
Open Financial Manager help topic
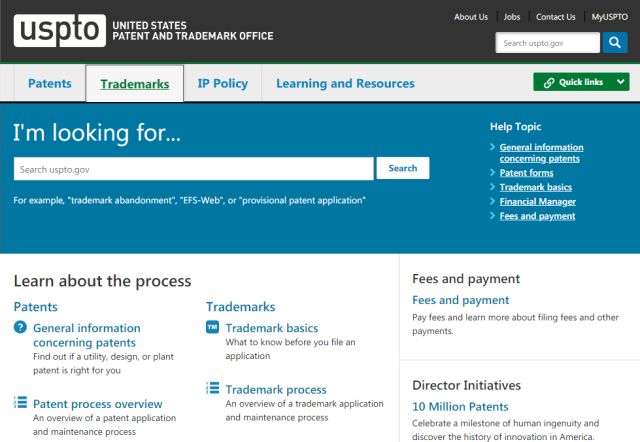538,201
